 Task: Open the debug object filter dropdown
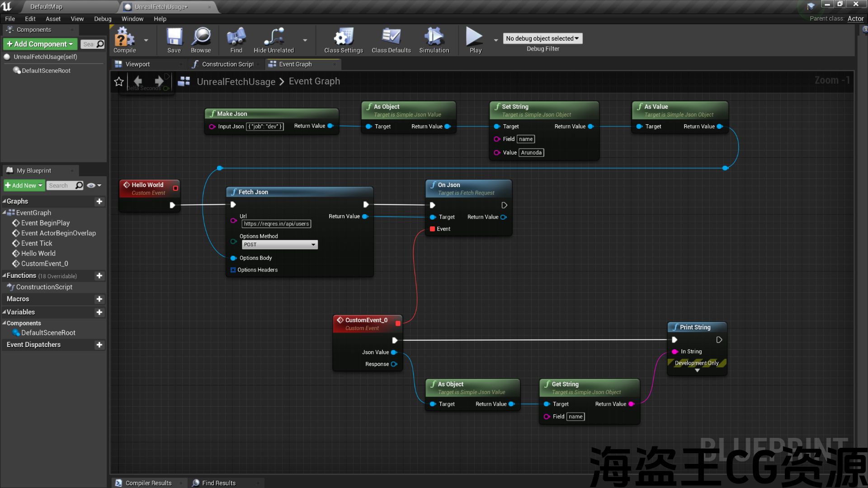pos(542,38)
